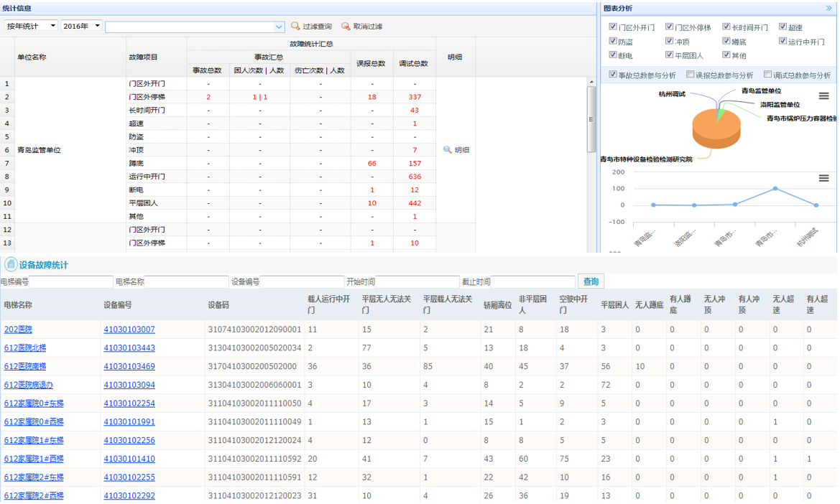Screen dimensions: 840x504
Task: Focus the 设备编号 input field
Action: (302, 281)
